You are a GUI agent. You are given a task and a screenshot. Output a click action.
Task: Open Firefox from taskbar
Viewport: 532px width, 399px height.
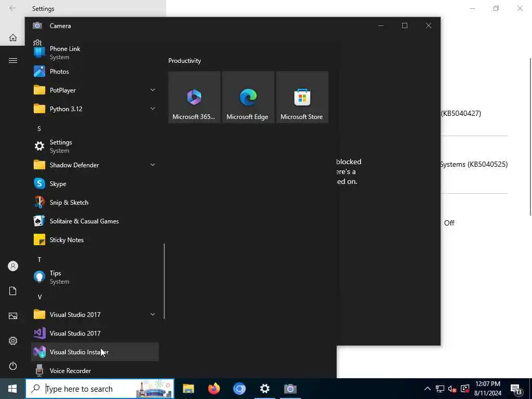pos(214,389)
